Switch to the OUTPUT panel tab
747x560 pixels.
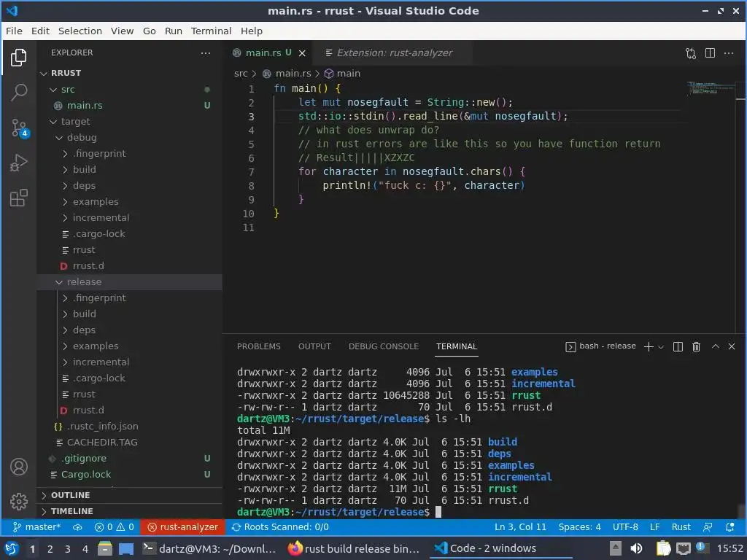(x=314, y=346)
